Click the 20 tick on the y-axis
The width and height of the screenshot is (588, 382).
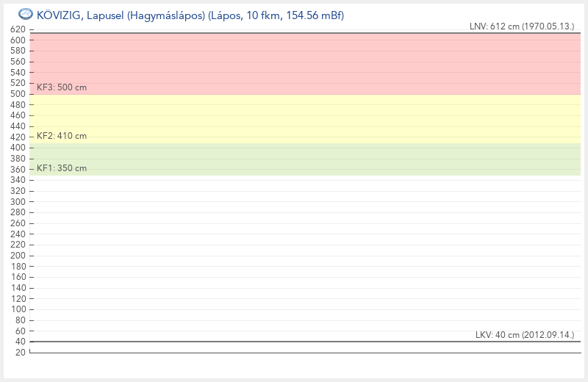click(x=21, y=353)
